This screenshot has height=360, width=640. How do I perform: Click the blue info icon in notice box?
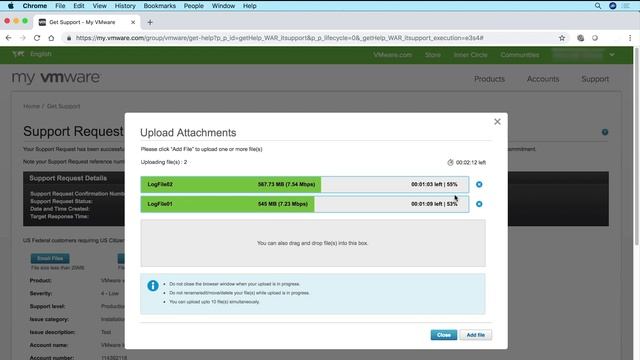[x=153, y=286]
